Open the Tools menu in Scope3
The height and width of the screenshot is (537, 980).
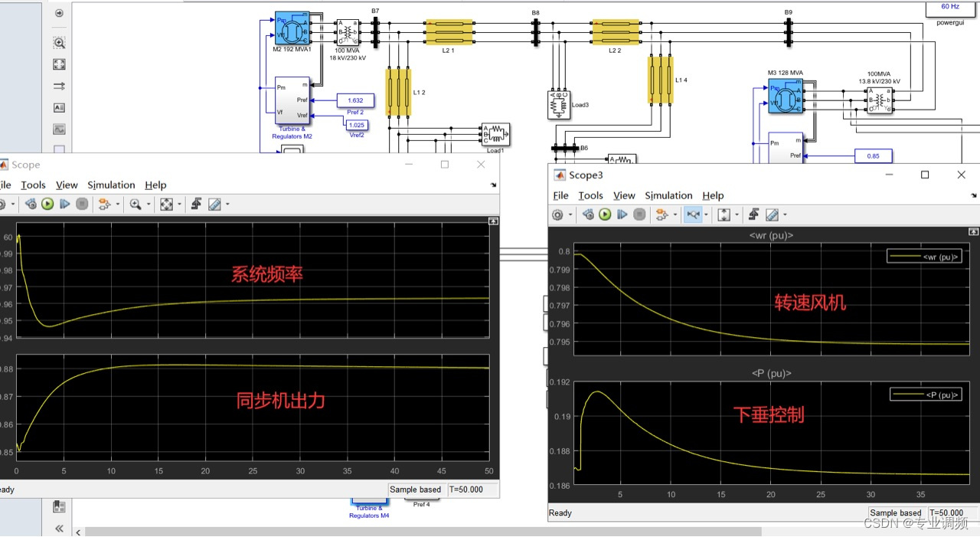590,195
